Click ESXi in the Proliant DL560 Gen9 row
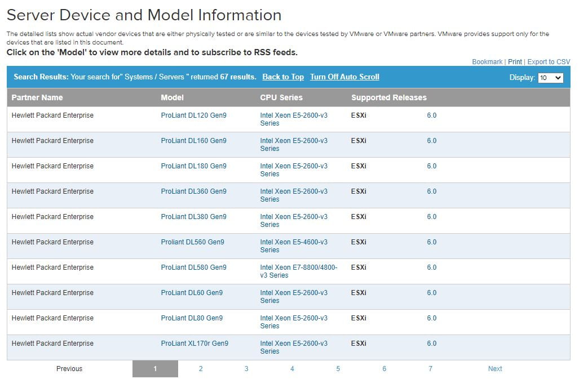This screenshot has height=388, width=588. pos(359,242)
